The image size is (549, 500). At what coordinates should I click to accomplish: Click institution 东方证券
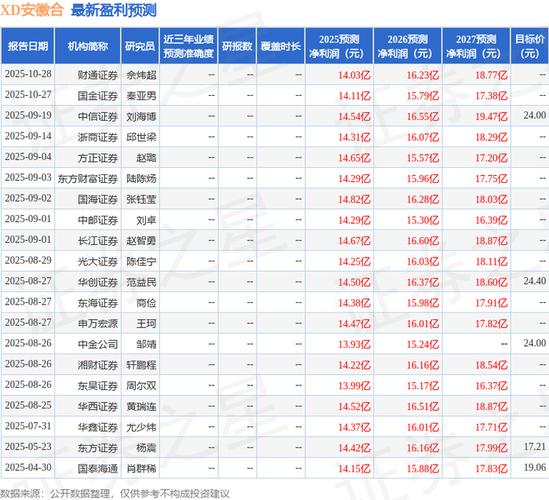pos(97,448)
